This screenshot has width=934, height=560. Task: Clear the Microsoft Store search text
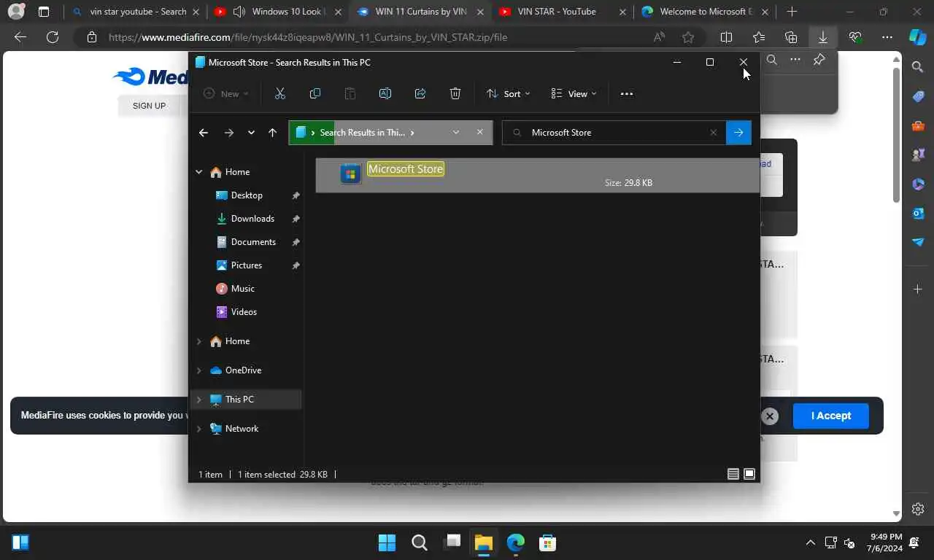pos(713,132)
